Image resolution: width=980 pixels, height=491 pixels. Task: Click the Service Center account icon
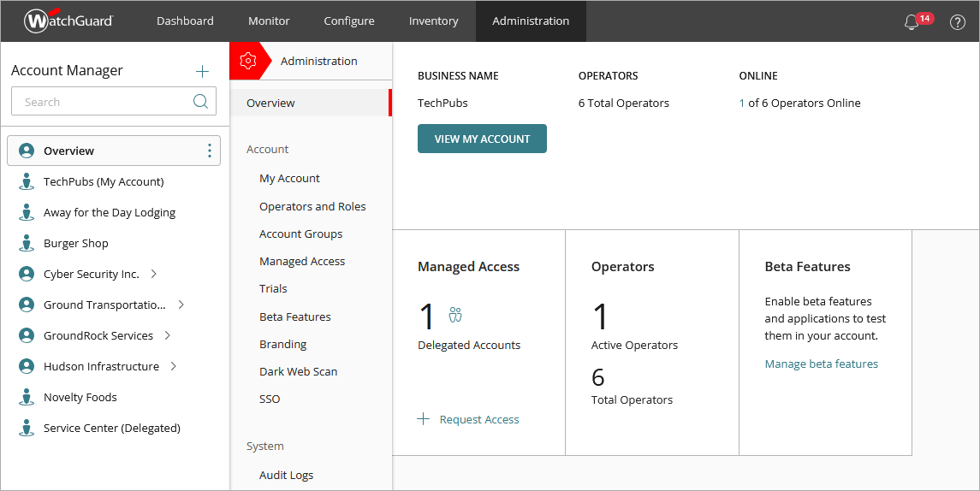pos(27,428)
